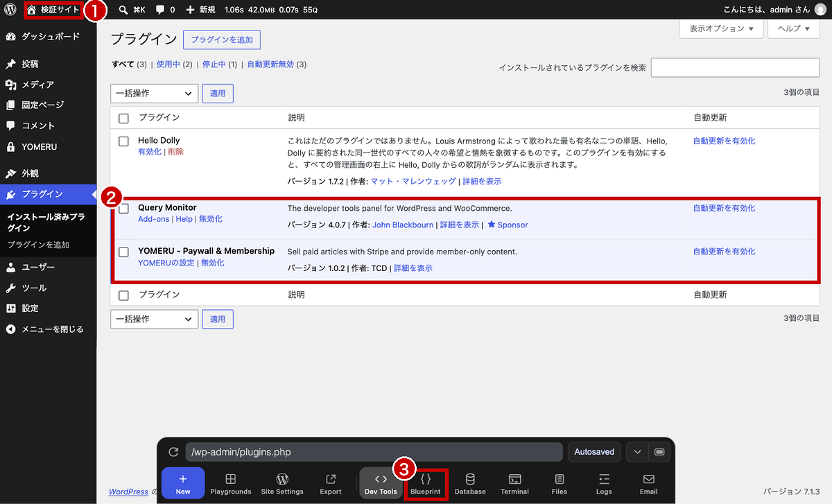Viewport: 832px width, 504px height.
Task: Check the Hello Dolly checkbox
Action: [x=123, y=141]
